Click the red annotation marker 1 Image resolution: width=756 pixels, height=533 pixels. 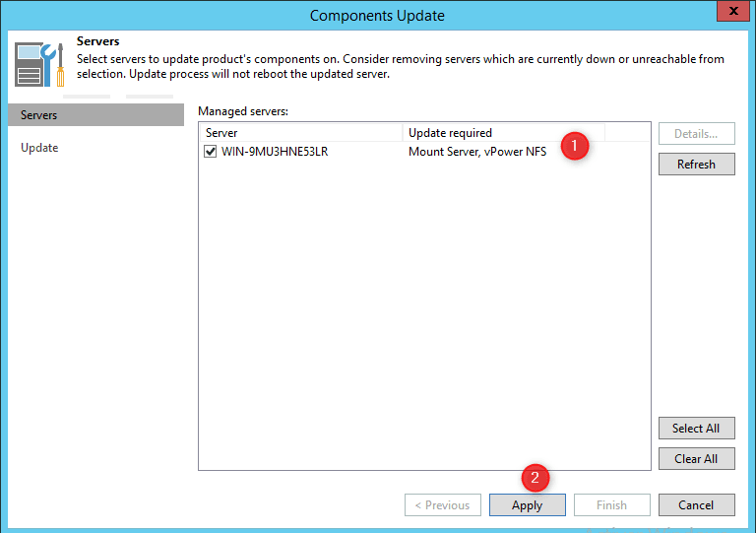[574, 146]
